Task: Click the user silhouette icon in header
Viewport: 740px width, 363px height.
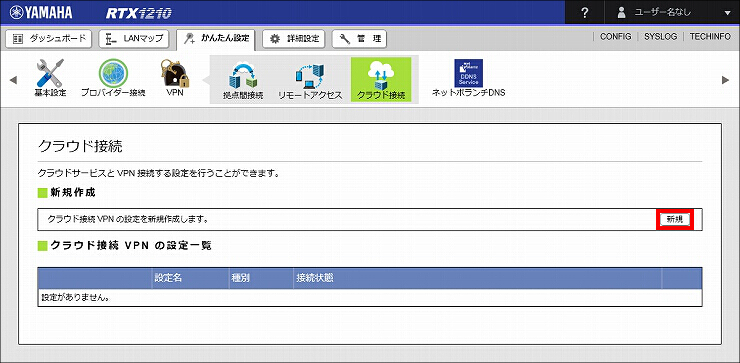Action: pos(622,12)
